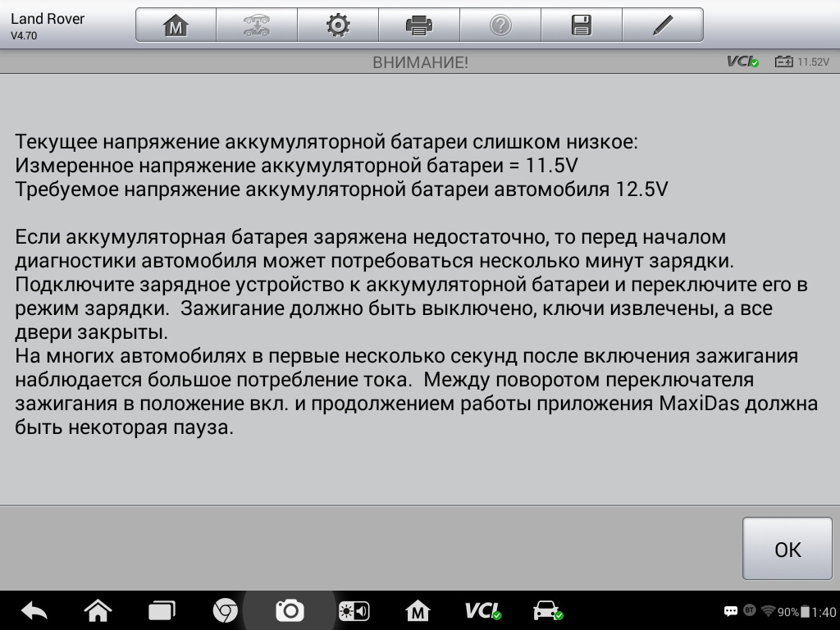Image resolution: width=840 pixels, height=630 pixels.
Task: Tap the Android back arrow
Action: [34, 610]
